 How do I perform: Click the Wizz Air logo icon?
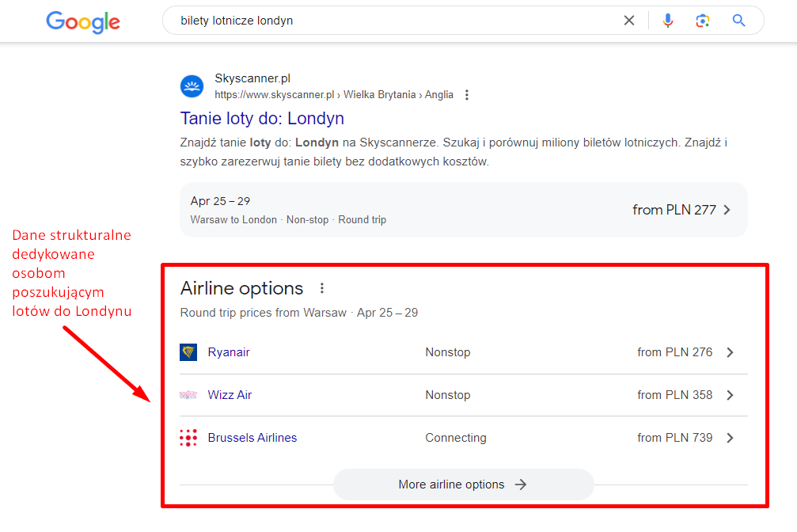click(188, 395)
